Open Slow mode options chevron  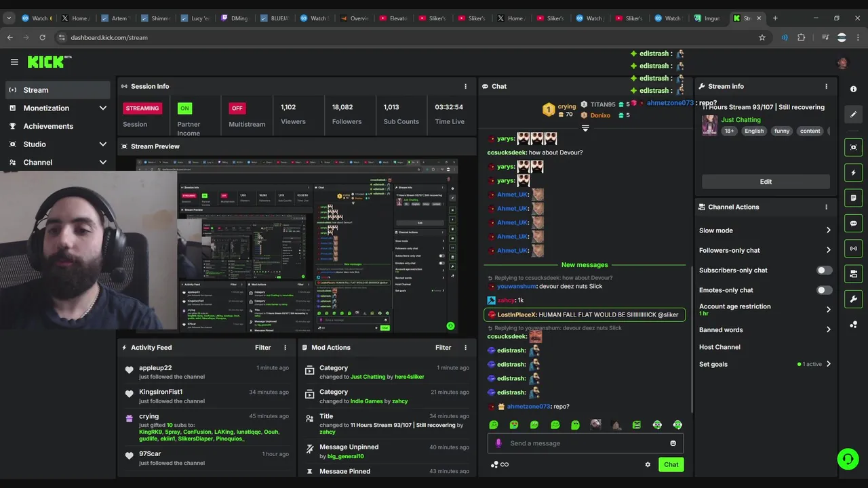point(828,230)
